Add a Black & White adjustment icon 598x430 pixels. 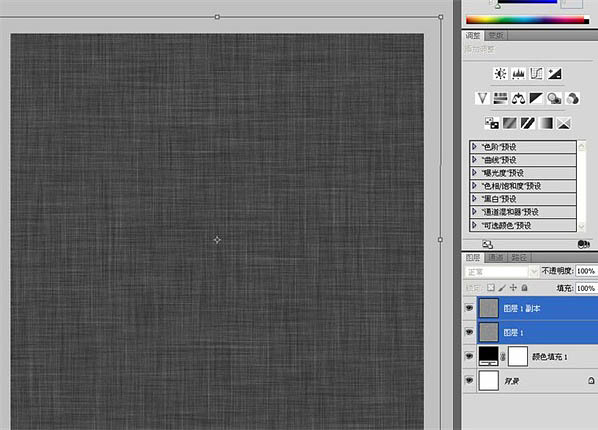pos(536,98)
